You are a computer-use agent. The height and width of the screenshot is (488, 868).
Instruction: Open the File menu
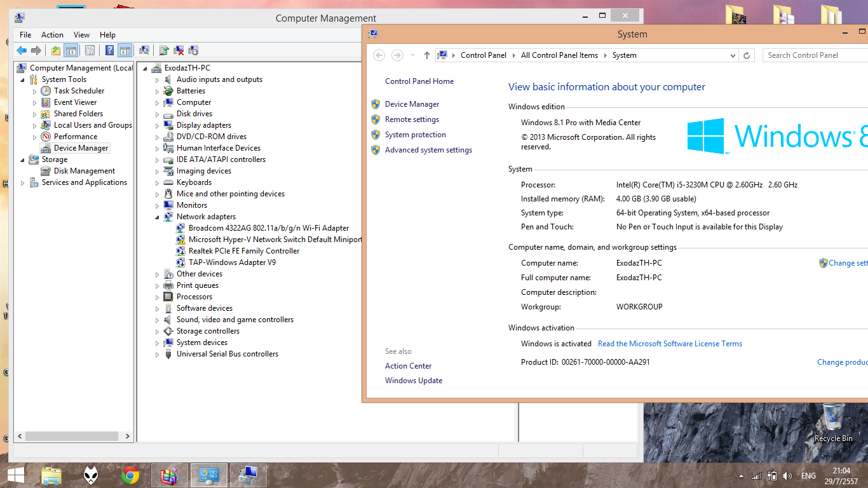[25, 35]
